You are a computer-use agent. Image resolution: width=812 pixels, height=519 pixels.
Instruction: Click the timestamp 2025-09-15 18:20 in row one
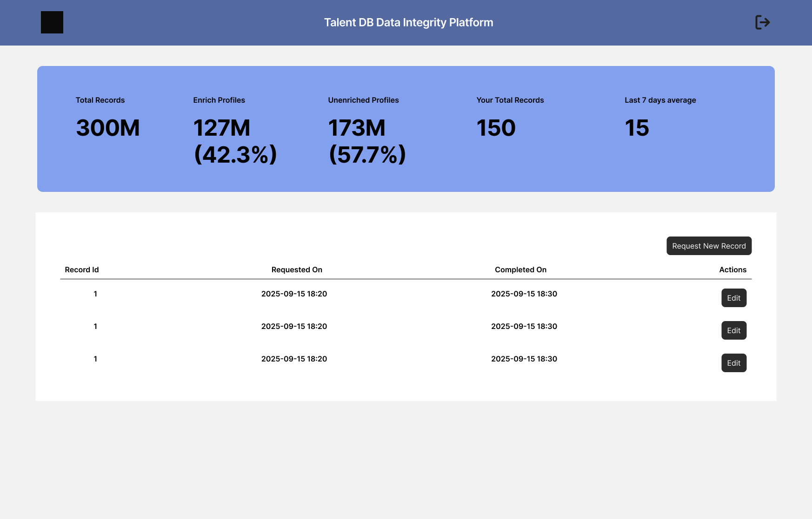click(x=294, y=294)
